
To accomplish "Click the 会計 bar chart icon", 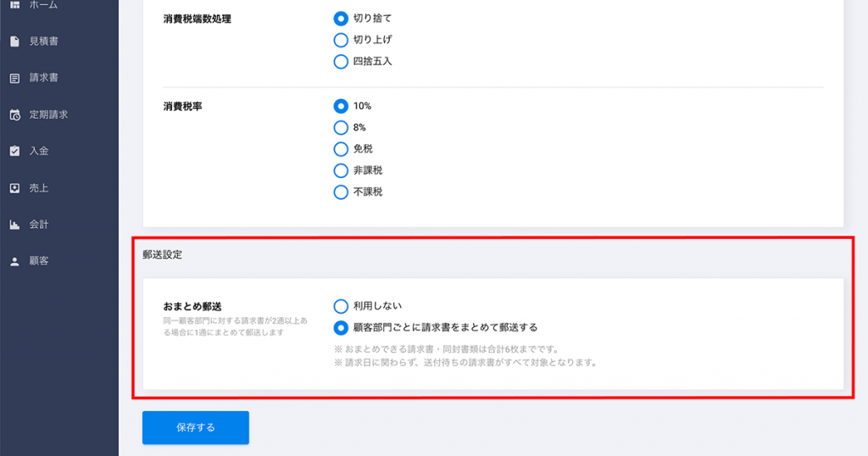I will (15, 225).
